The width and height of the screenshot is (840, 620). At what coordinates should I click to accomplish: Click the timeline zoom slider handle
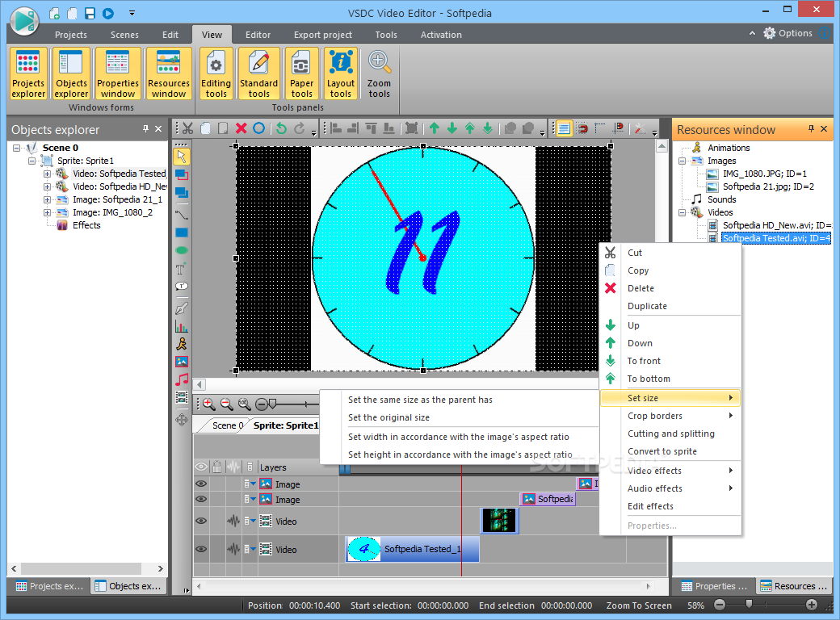(273, 404)
